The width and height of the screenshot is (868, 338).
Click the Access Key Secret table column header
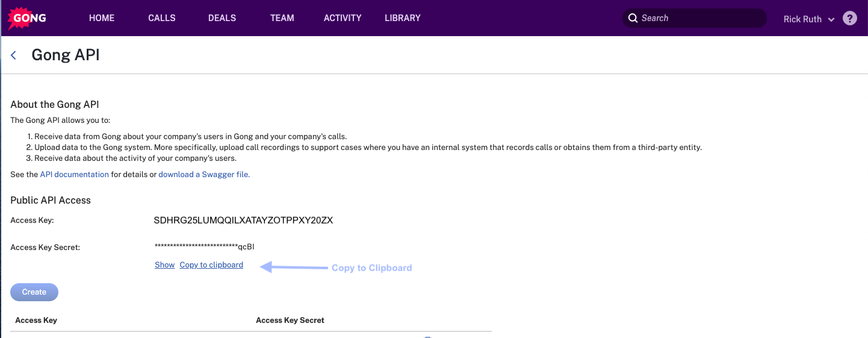(x=290, y=320)
